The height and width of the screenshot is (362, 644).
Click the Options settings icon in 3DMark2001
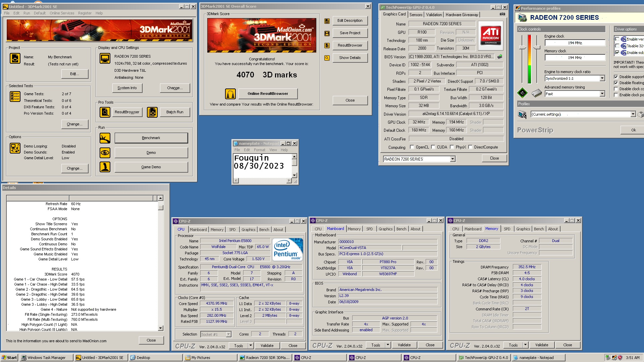(15, 148)
